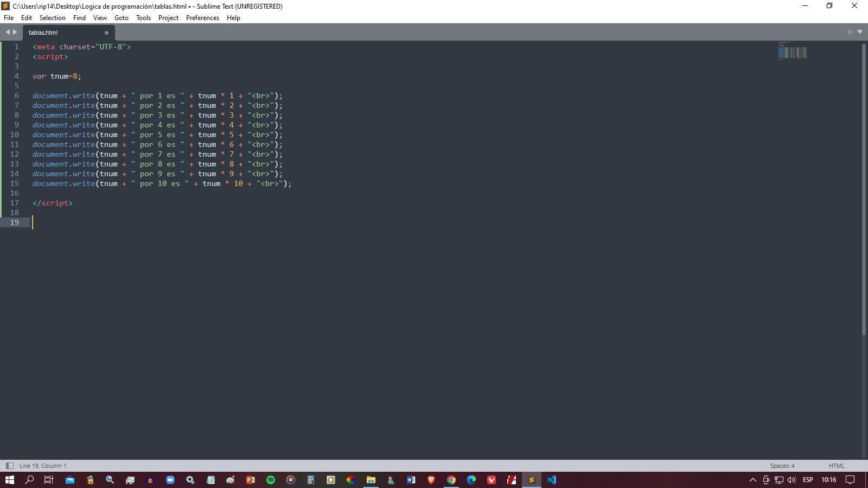Open the clock showing 10:16
This screenshot has width=868, height=488.
point(828,480)
